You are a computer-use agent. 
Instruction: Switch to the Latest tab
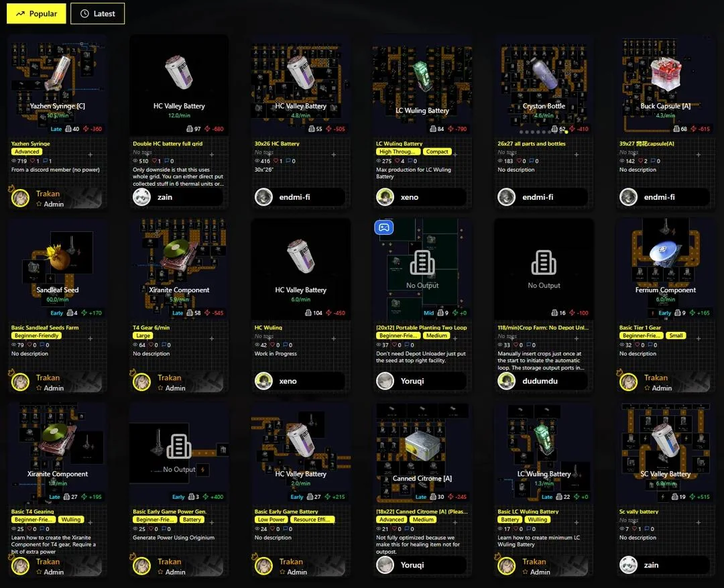pos(97,13)
